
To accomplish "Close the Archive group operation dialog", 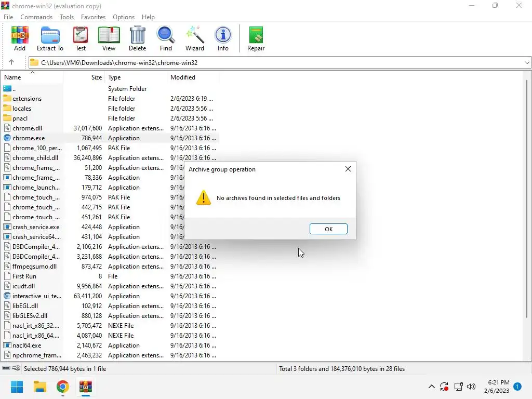I will (x=348, y=169).
